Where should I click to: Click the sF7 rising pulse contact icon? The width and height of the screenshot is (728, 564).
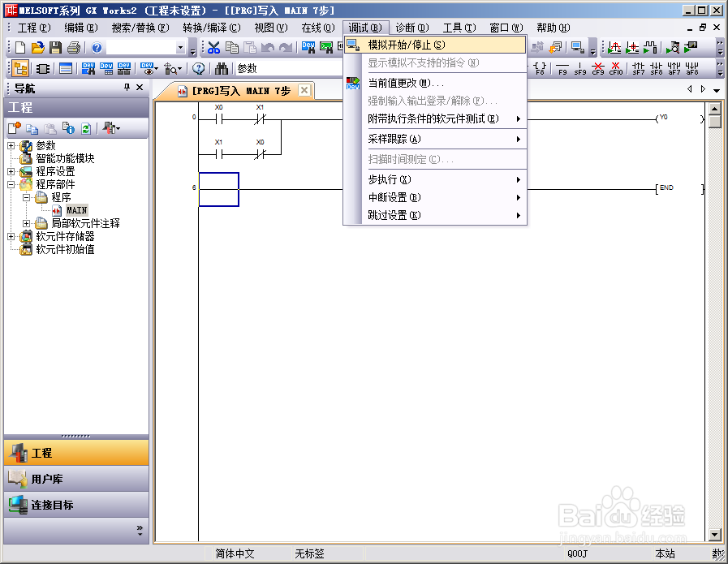[x=639, y=69]
